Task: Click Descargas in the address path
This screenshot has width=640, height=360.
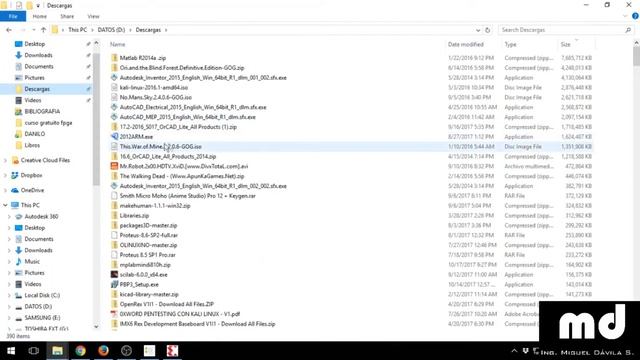Action: 148,30
